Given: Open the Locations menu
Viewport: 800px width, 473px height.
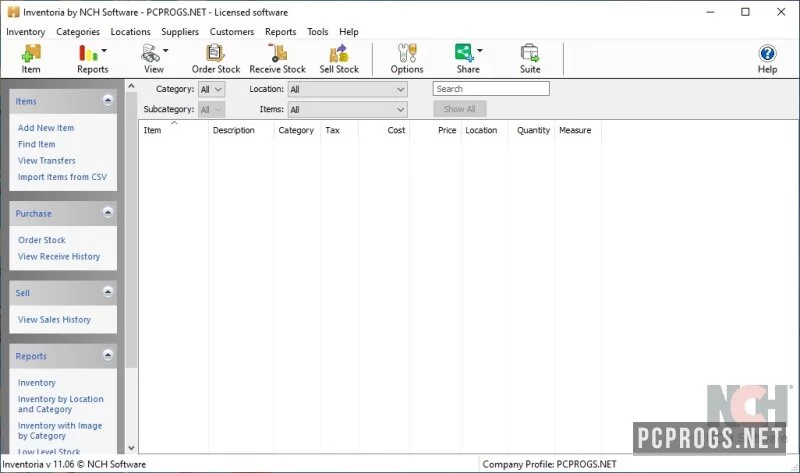Looking at the screenshot, I should [x=131, y=32].
